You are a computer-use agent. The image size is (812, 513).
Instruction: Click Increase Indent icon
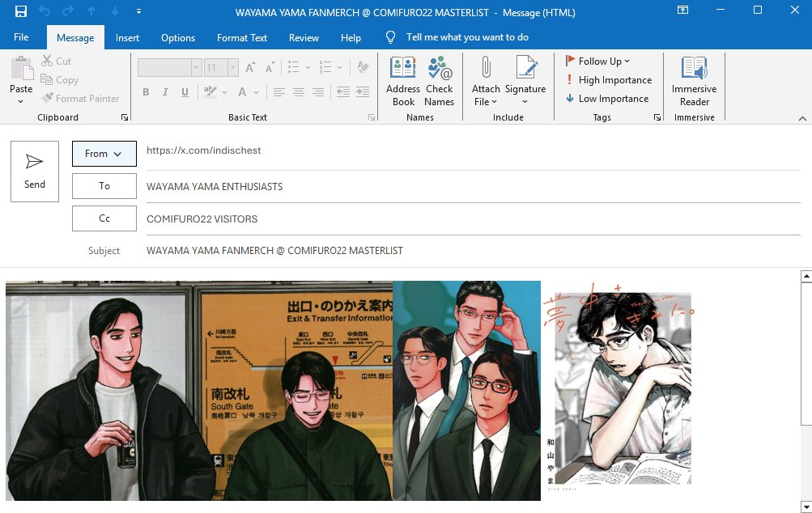[x=363, y=92]
